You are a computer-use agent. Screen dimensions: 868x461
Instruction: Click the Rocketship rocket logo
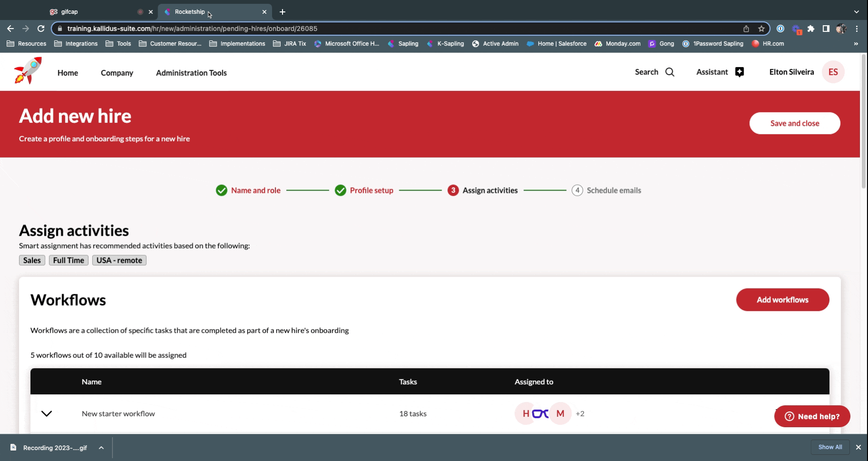coord(28,71)
